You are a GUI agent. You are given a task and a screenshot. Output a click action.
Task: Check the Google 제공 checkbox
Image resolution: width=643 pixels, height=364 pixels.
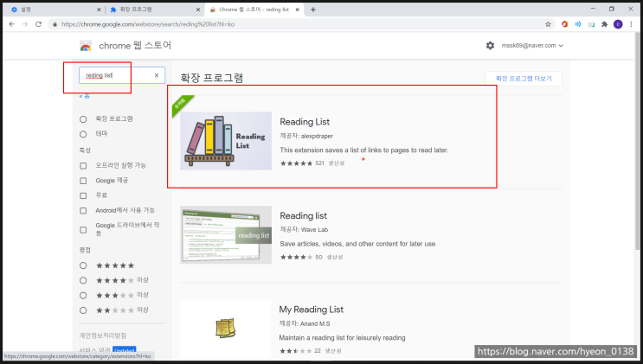pos(83,181)
